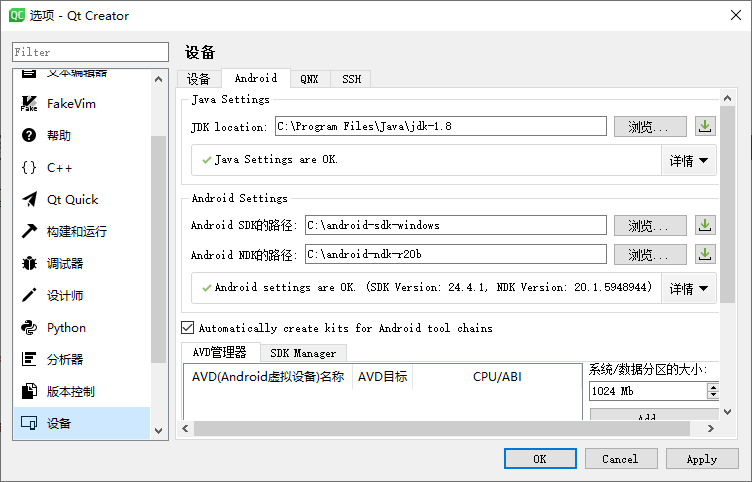The height and width of the screenshot is (482, 752).
Task: Select Version Control (版本控制) icon
Action: [x=29, y=391]
